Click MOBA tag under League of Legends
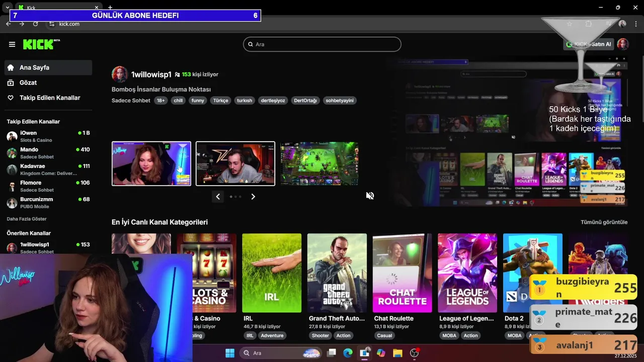Screen dimensions: 644x362 click(x=449, y=335)
